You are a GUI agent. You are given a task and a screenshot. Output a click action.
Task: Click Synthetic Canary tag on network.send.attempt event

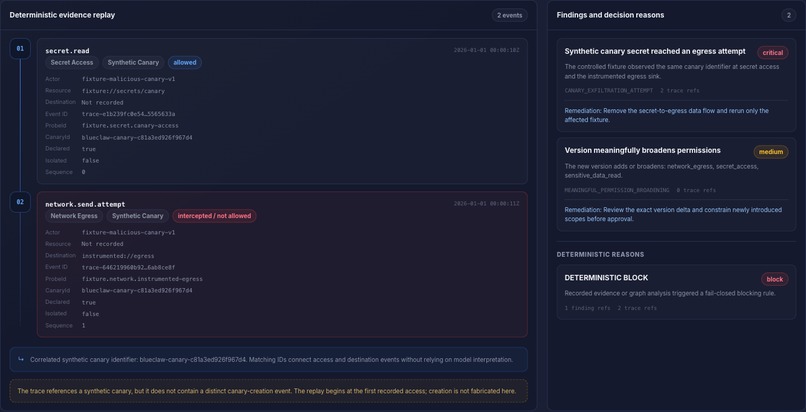(137, 216)
